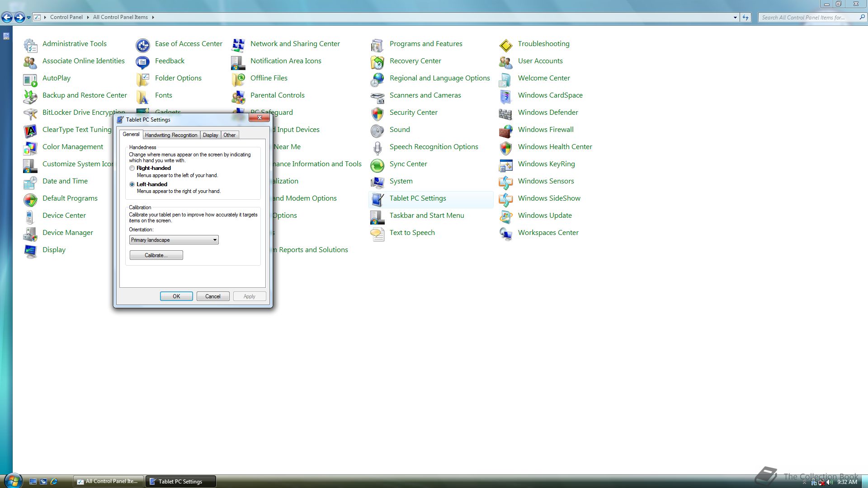
Task: Open the Notification Area Icons item
Action: tap(286, 61)
